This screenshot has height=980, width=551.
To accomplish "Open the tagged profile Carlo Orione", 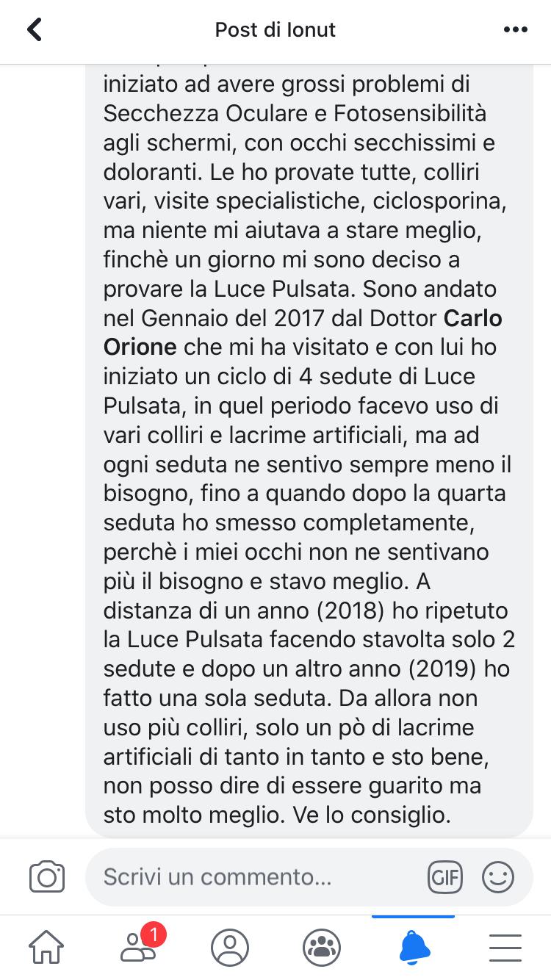I will click(x=303, y=333).
